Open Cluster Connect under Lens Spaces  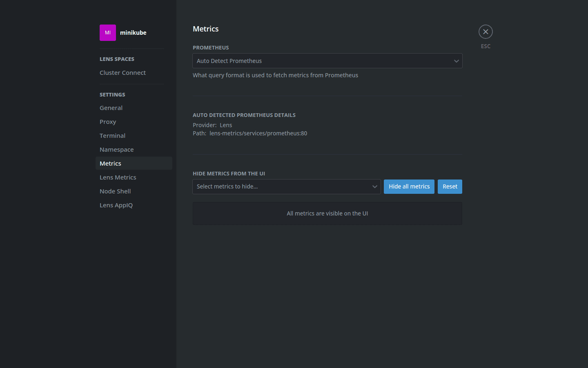(122, 73)
